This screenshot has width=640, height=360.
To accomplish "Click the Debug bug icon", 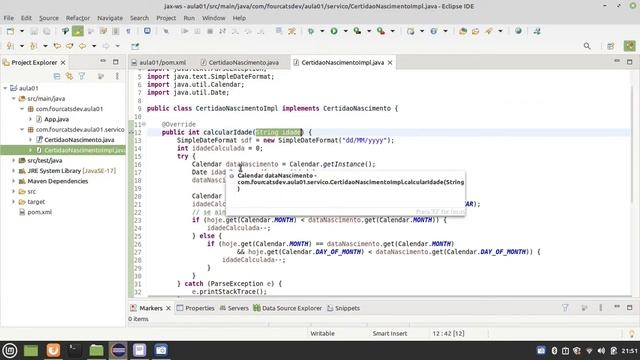I will (x=311, y=31).
